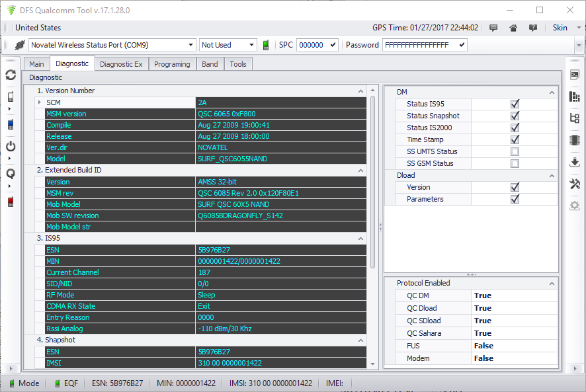Click the green phone icon next to SPC
586x392 pixels.
click(266, 45)
